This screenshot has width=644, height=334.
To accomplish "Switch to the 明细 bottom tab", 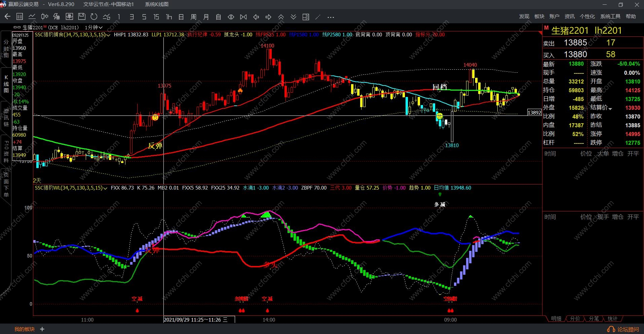I will pyautogui.click(x=556, y=319).
